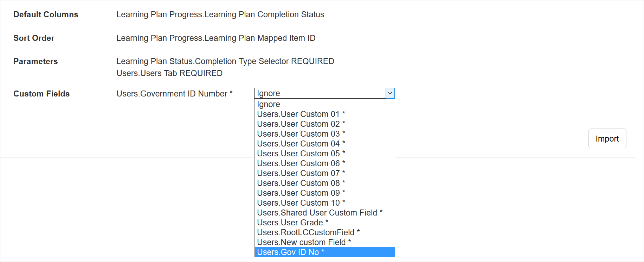Click the Users.Government ID Number label

pyautogui.click(x=174, y=94)
